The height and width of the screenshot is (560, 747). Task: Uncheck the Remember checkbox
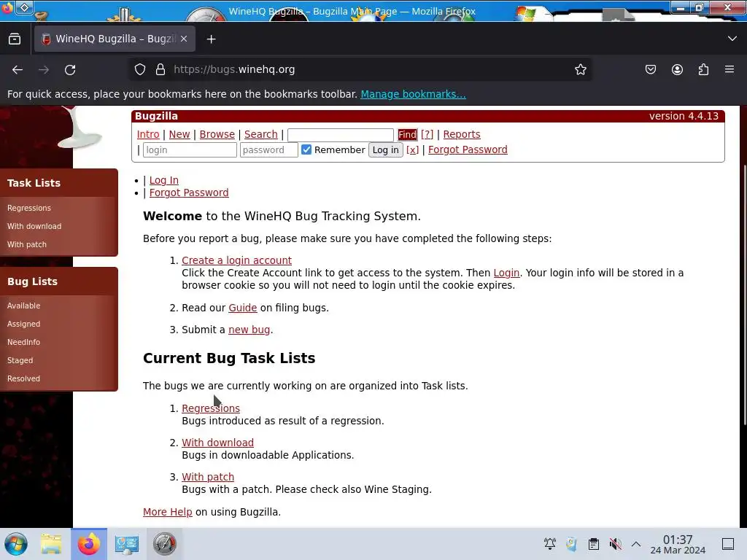pyautogui.click(x=306, y=149)
